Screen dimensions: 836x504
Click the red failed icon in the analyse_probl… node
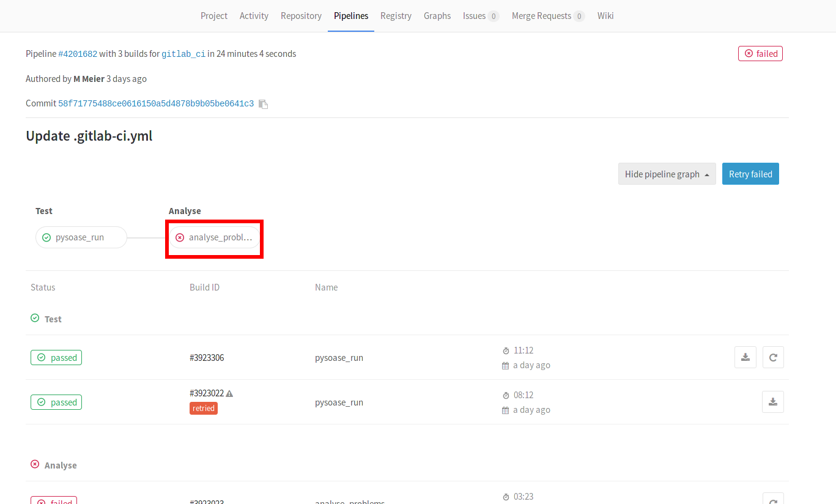(x=180, y=237)
